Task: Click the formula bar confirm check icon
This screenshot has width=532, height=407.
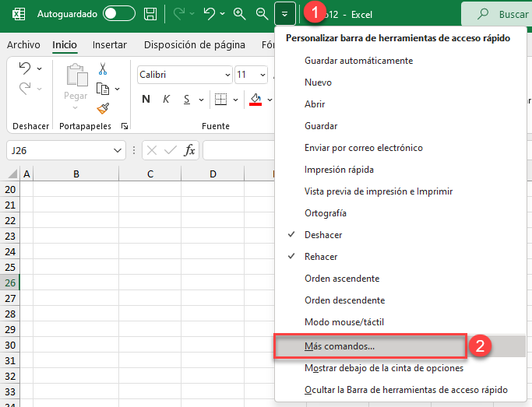Action: coord(171,150)
